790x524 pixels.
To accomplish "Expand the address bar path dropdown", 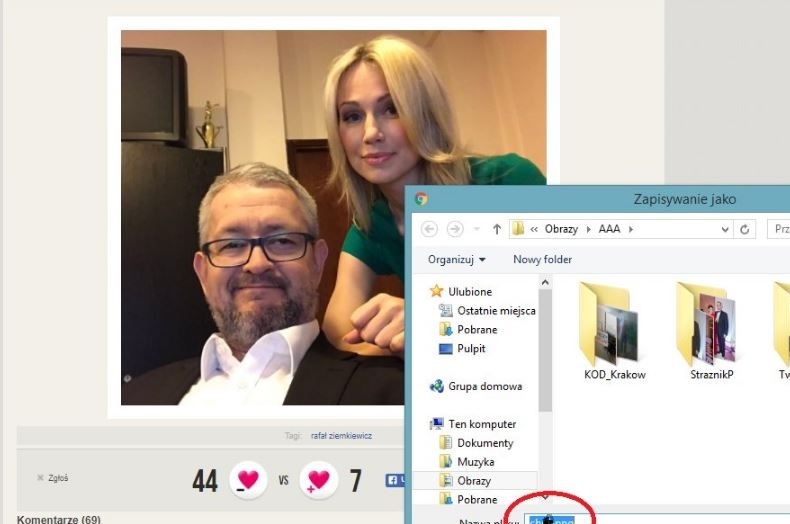I will click(x=724, y=229).
